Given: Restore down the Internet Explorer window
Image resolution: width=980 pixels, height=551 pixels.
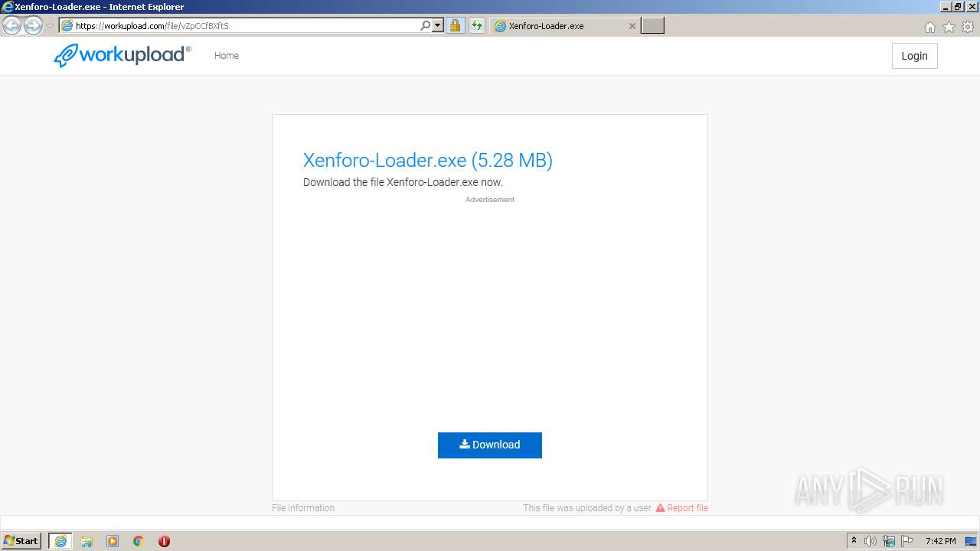Looking at the screenshot, I should tap(959, 7).
